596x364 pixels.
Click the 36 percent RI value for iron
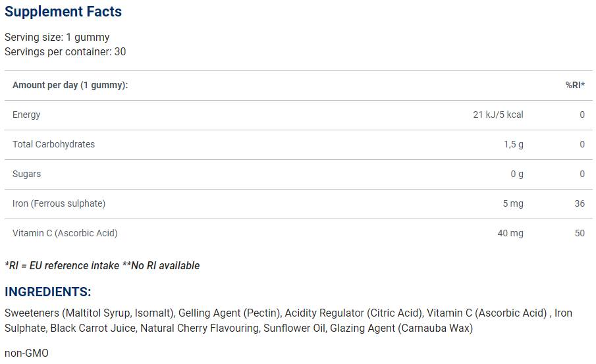580,203
